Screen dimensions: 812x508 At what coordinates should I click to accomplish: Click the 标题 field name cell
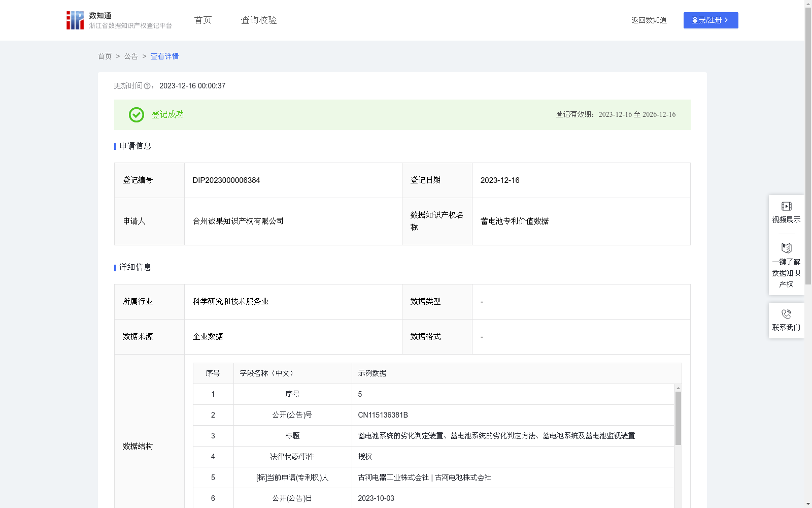point(292,436)
